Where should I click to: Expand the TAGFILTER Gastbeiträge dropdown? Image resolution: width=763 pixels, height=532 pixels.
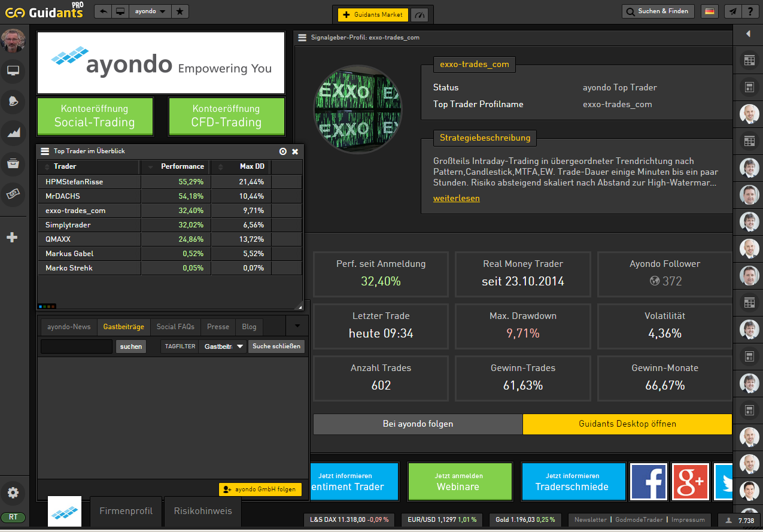tap(223, 346)
